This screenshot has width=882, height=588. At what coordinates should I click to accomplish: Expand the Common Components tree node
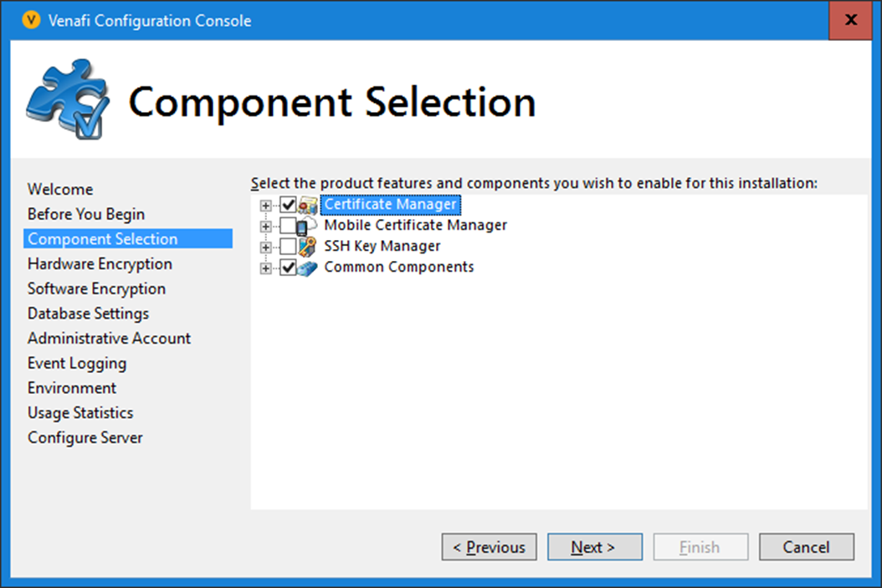pyautogui.click(x=266, y=268)
